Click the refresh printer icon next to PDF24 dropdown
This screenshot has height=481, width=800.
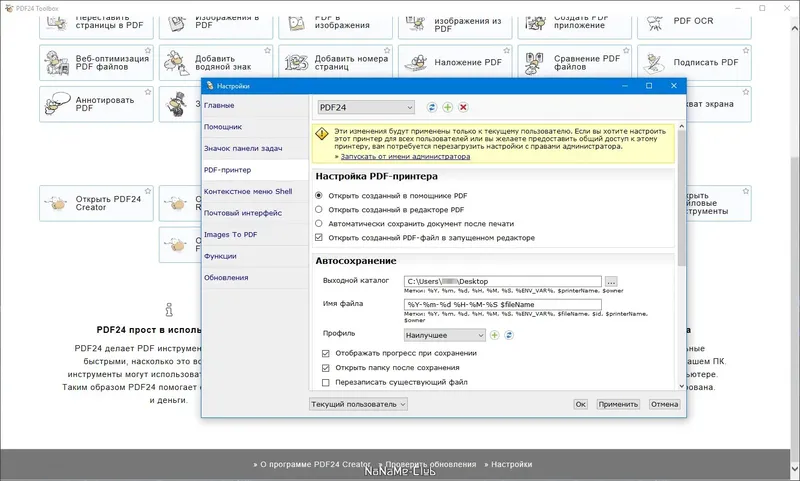432,107
